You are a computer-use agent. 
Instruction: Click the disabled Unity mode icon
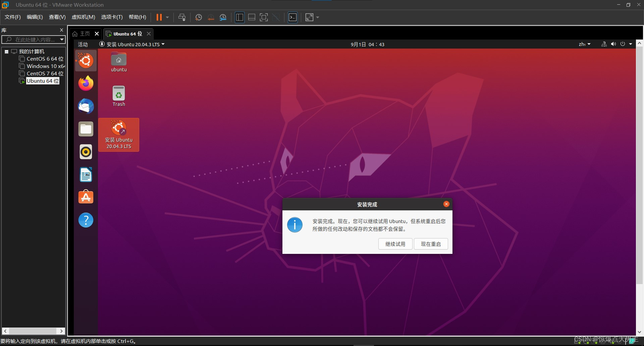point(276,17)
